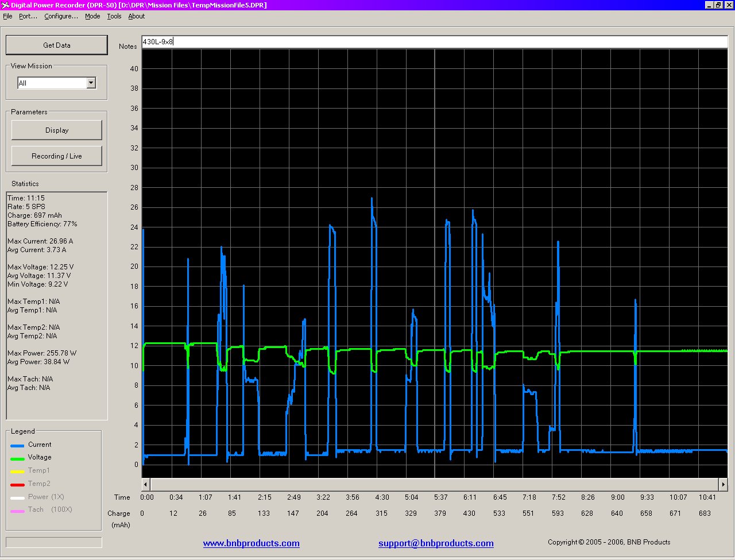The height and width of the screenshot is (560, 735).
Task: Open the Mode menu
Action: 92,16
